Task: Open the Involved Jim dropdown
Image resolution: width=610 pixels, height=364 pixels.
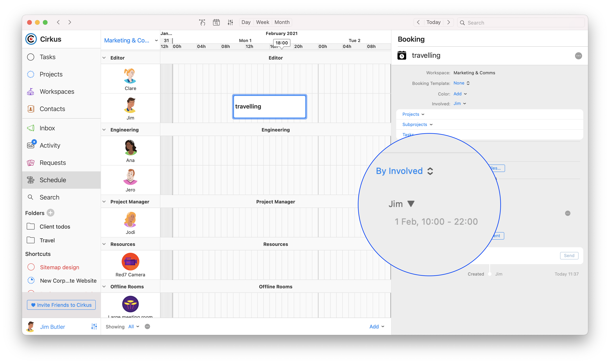Action: 460,104
